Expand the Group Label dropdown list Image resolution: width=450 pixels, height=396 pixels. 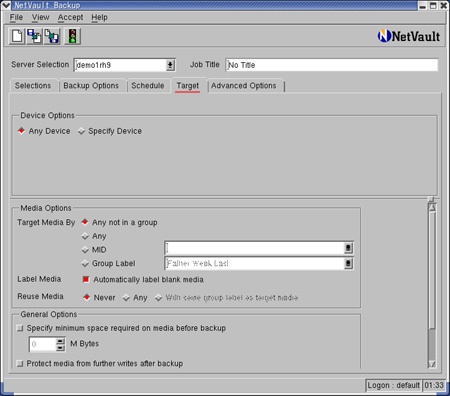click(348, 264)
